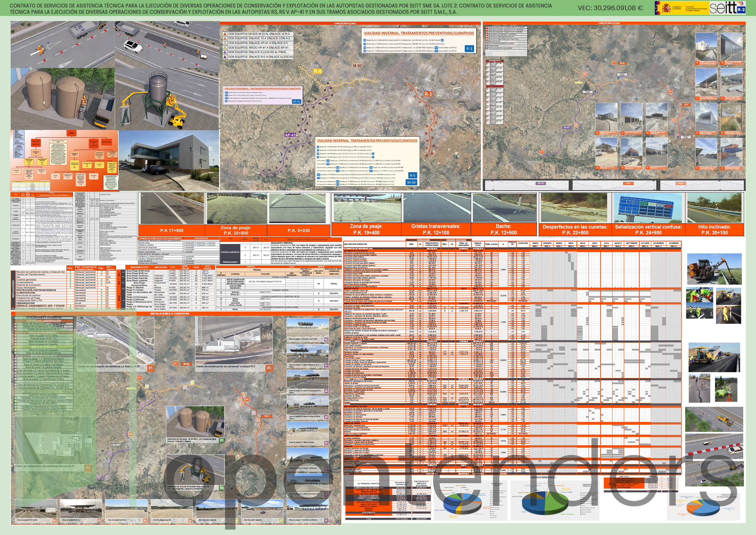Open the 'Área de peaje T2 Semitroncal Toledo' photo
756x535 pixels.
307,328
